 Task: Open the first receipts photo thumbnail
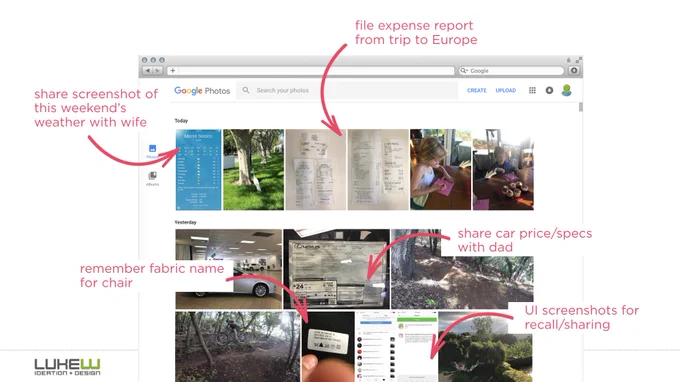tap(316, 170)
